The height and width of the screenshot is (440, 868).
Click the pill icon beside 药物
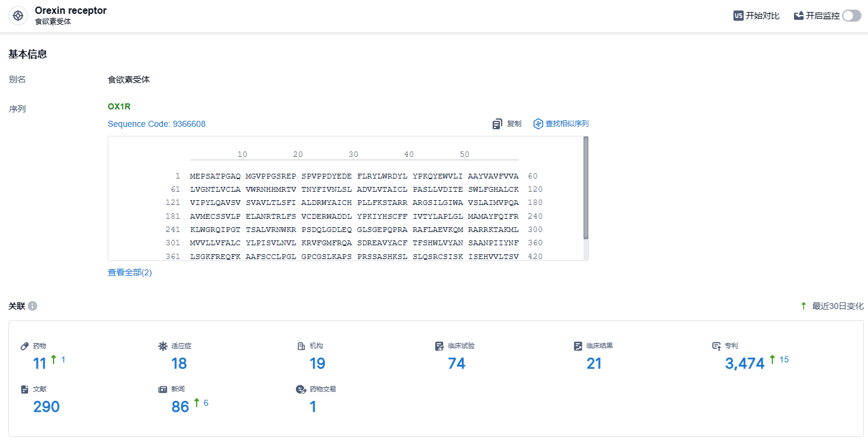pos(25,346)
